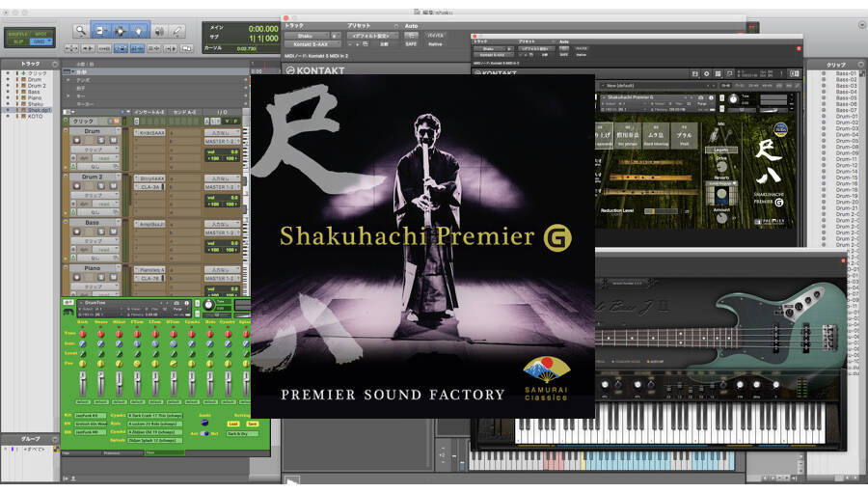Click Kontakt side panel layout icon
This screenshot has height=493, width=868.
[795, 73]
